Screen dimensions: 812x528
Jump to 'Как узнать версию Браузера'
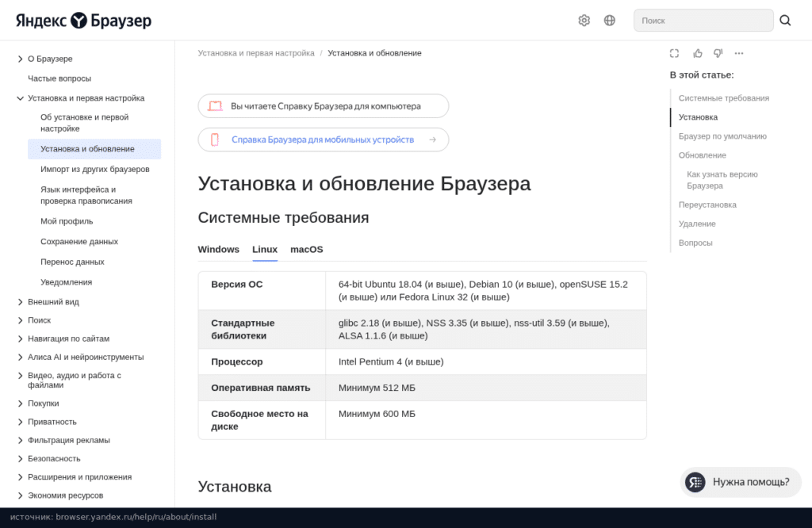coord(722,180)
